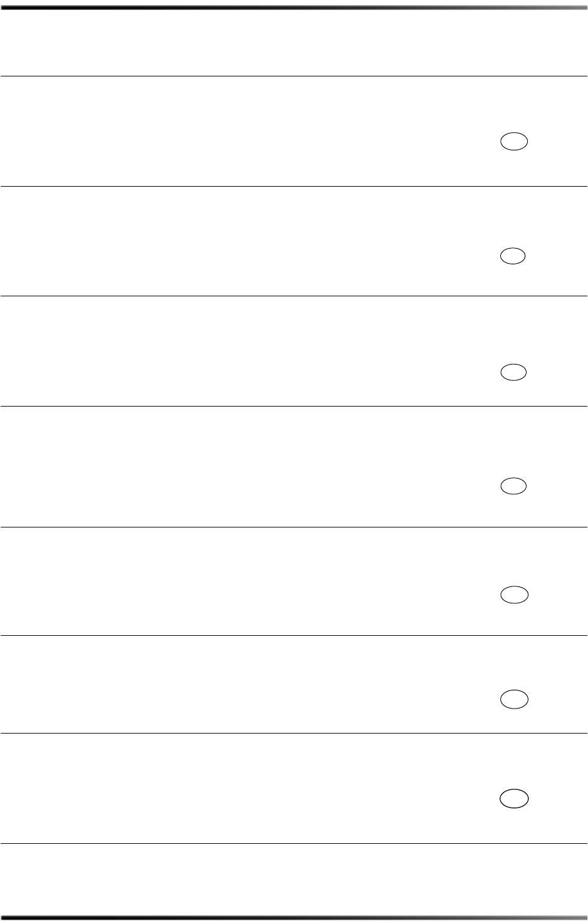Click the divider line beneath the header area
Screen dimensions: 588x924
coord(294,76)
